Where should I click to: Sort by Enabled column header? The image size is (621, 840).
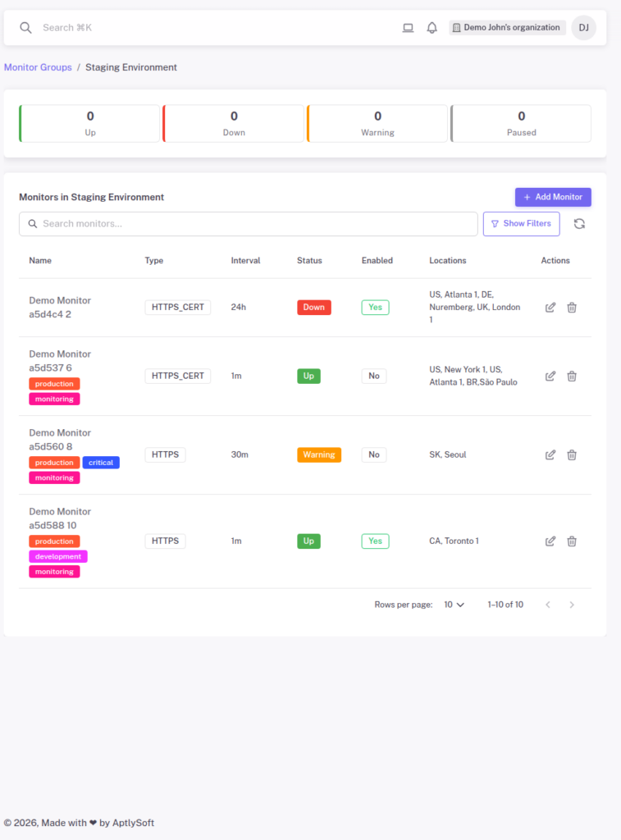377,260
